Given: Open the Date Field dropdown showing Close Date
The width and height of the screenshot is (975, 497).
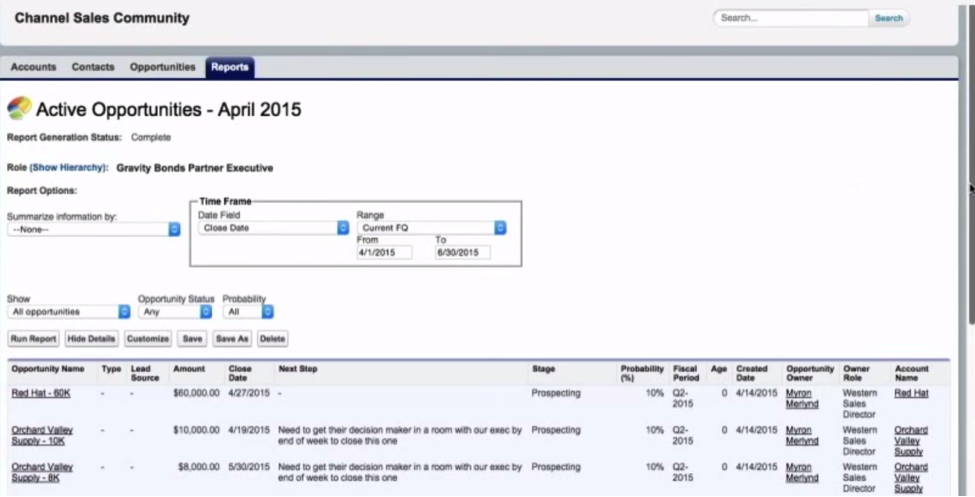Looking at the screenshot, I should (x=274, y=228).
